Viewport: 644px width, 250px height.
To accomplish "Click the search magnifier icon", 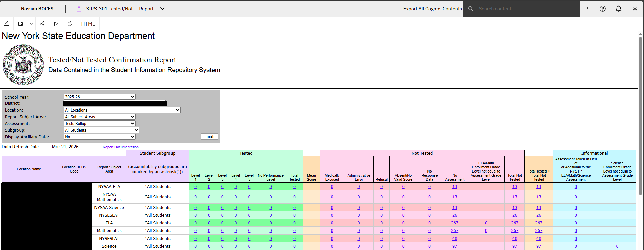I will pyautogui.click(x=471, y=9).
